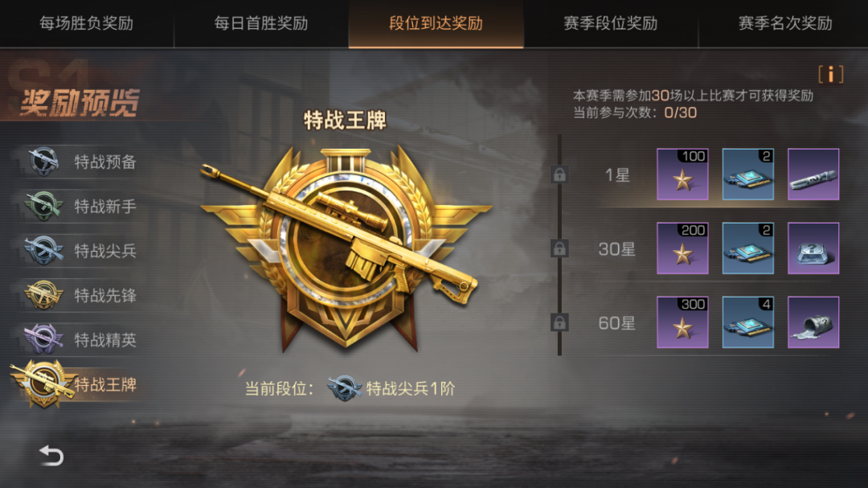
Task: Open the 每日首胜奖励 tab
Action: [x=260, y=23]
